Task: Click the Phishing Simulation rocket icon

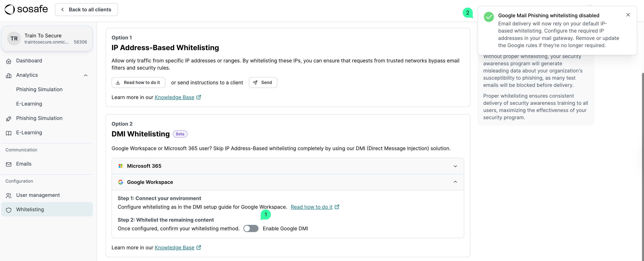Action: [x=9, y=119]
